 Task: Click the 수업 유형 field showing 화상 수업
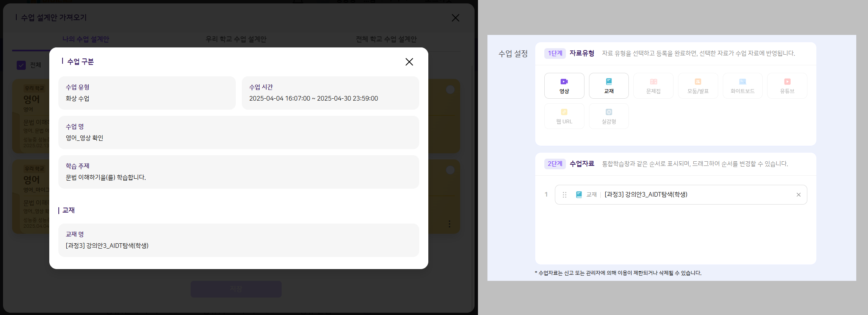tap(147, 93)
